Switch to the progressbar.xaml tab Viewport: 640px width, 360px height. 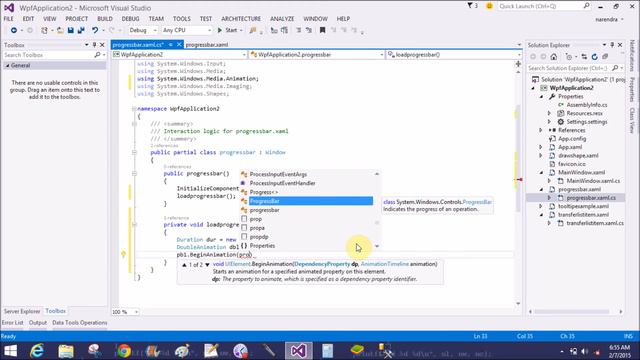tap(207, 44)
